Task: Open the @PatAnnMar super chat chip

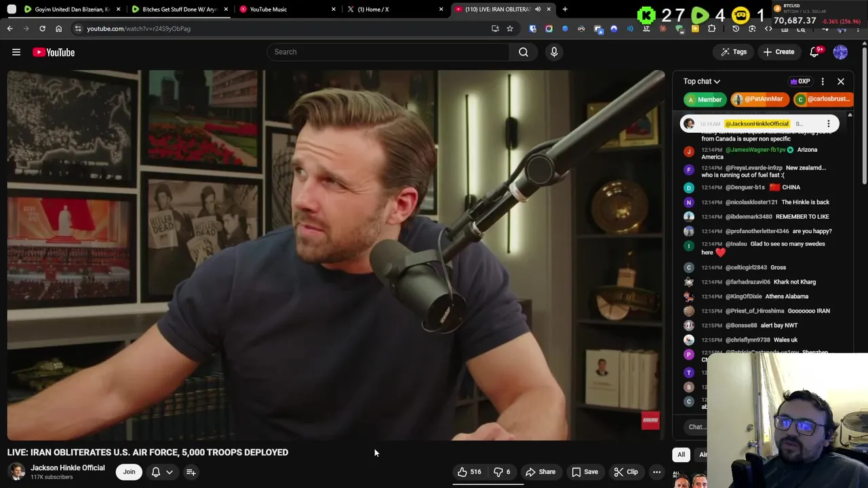Action: tap(760, 100)
